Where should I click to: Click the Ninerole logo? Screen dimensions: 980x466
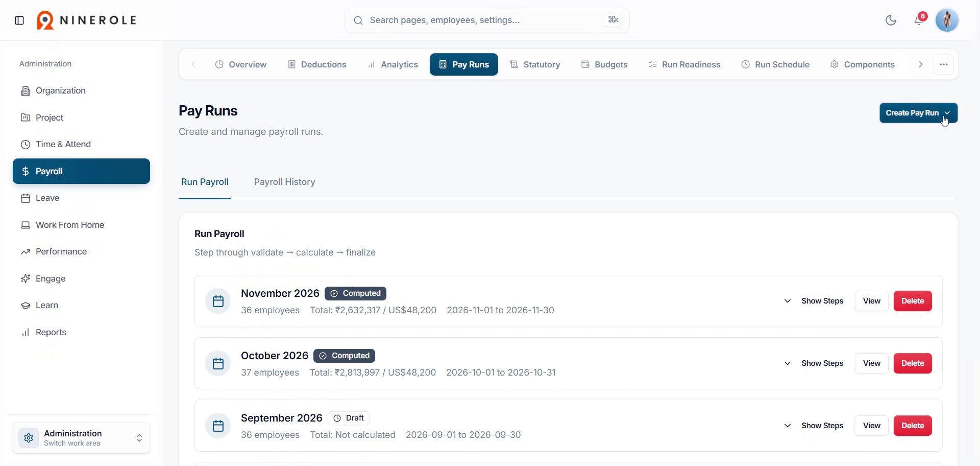[86, 20]
